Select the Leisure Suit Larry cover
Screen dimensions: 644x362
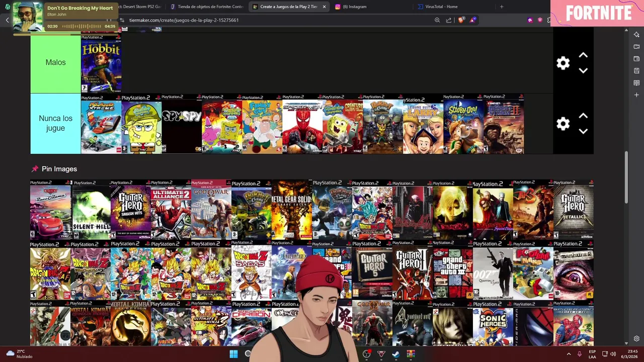tap(423, 124)
